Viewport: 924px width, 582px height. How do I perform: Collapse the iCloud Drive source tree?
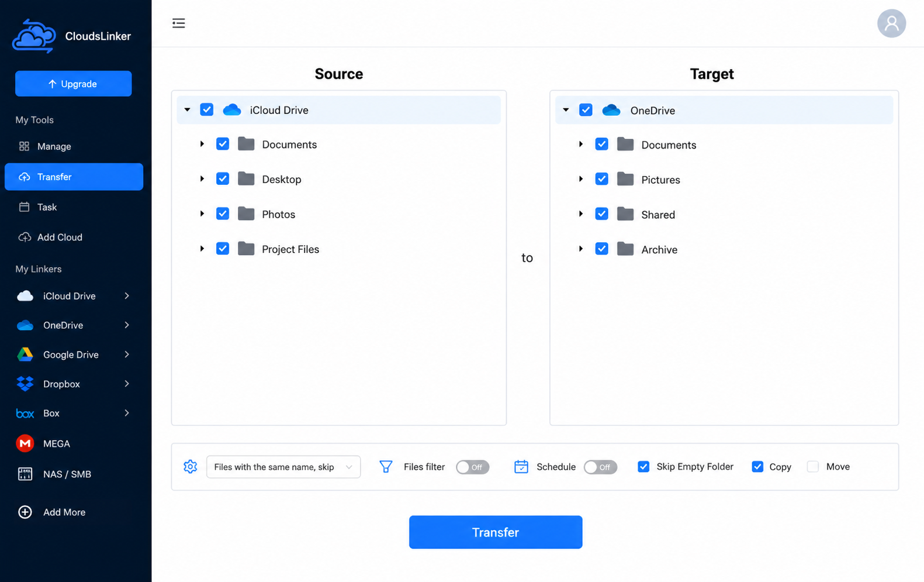point(188,109)
